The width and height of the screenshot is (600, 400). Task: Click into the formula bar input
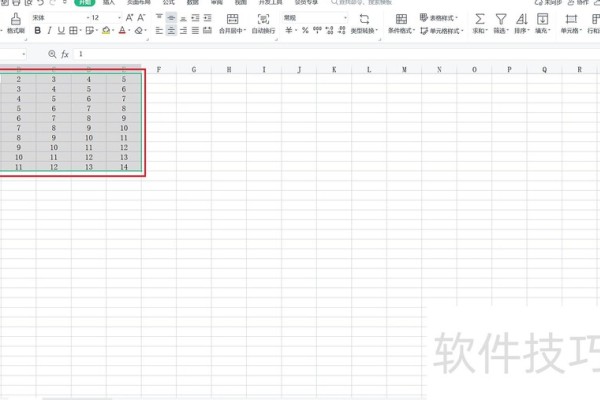(x=337, y=54)
